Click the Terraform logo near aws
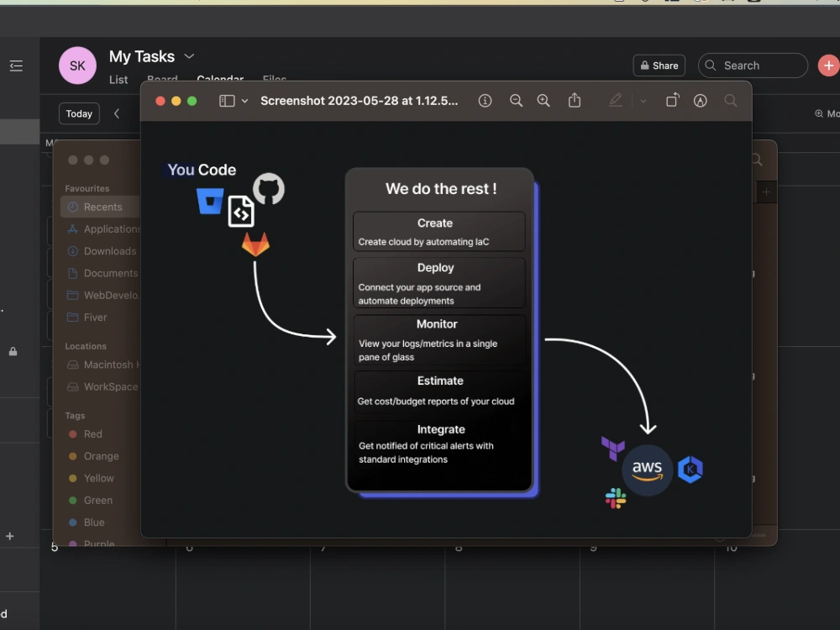This screenshot has height=630, width=840. pos(613,448)
